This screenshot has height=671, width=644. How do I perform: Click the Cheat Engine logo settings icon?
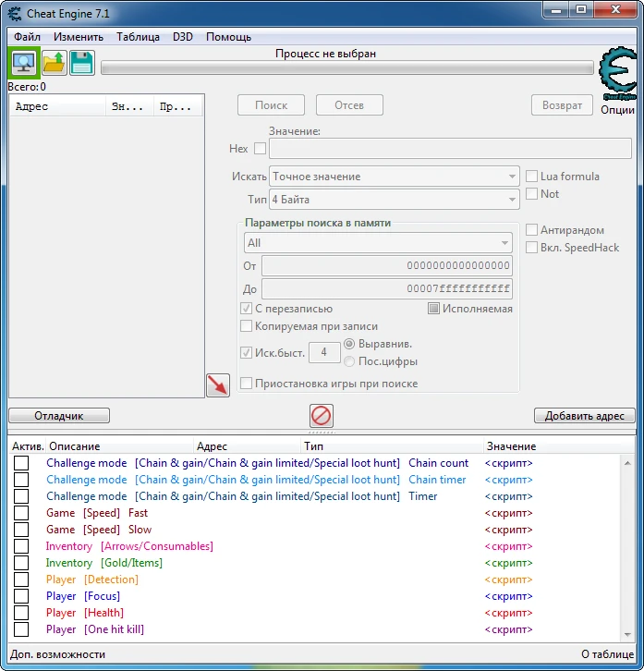click(618, 74)
